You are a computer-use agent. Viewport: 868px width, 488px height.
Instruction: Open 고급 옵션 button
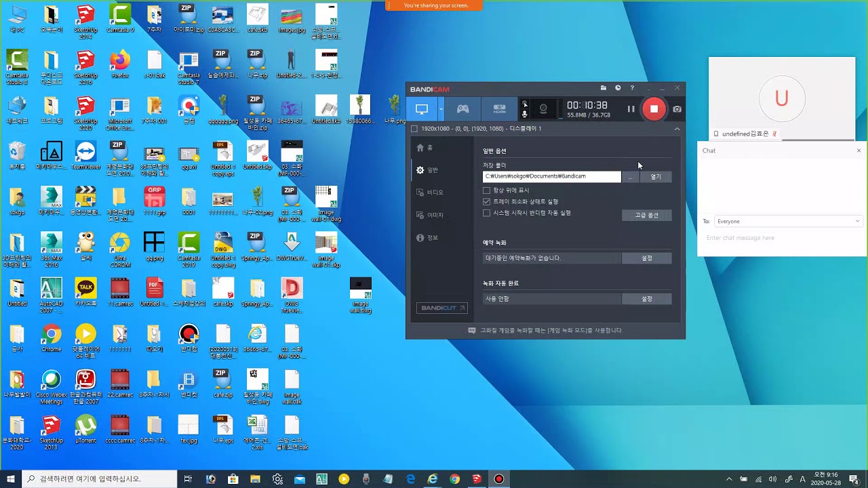(647, 215)
